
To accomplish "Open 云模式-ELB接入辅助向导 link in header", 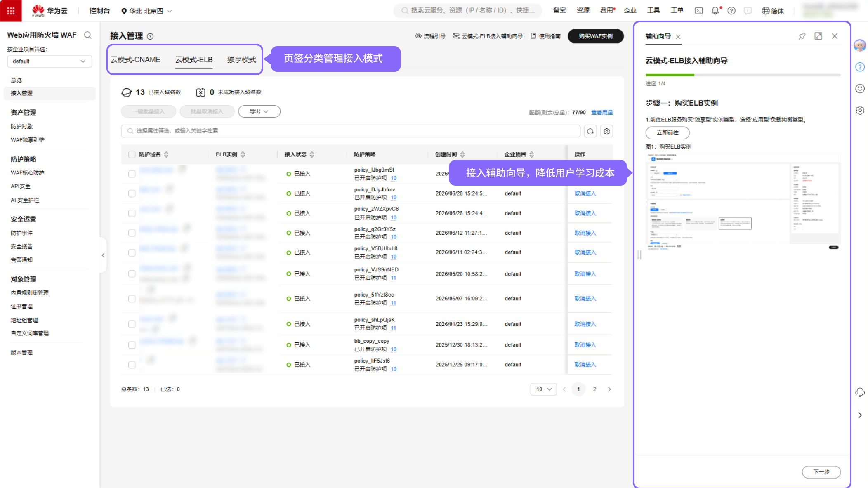I will pos(488,36).
